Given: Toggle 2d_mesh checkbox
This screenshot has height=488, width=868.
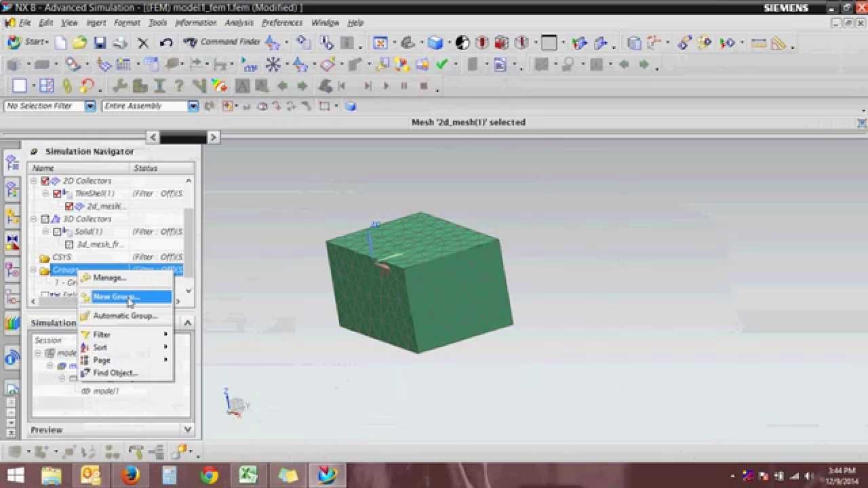Looking at the screenshot, I should tap(69, 206).
